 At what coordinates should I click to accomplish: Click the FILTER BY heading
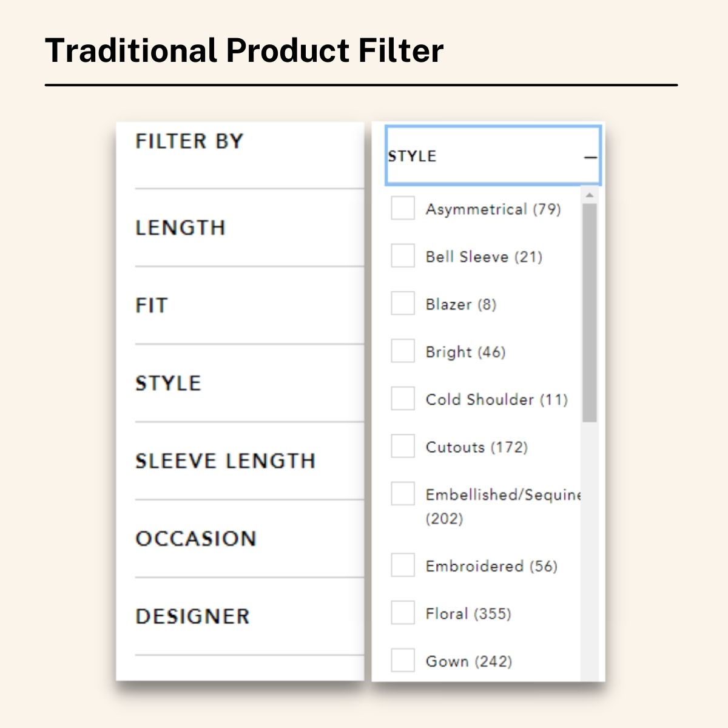coord(188,141)
